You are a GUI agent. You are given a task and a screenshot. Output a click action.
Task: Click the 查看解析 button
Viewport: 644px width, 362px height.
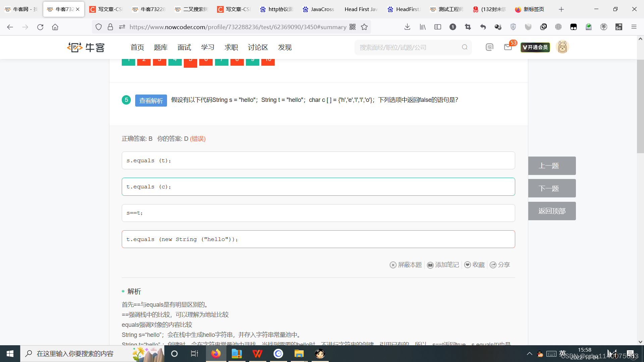point(151,101)
